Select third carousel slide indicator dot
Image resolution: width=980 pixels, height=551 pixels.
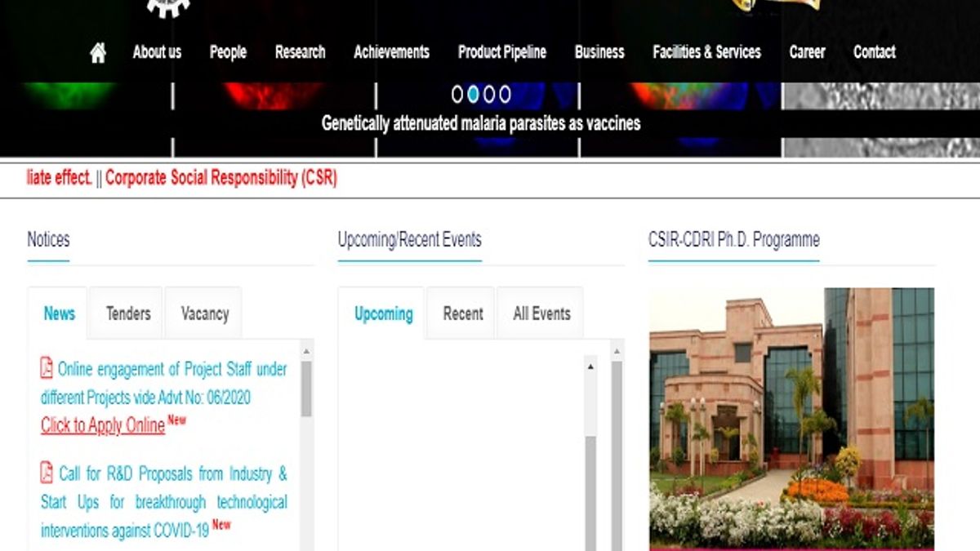pyautogui.click(x=488, y=95)
